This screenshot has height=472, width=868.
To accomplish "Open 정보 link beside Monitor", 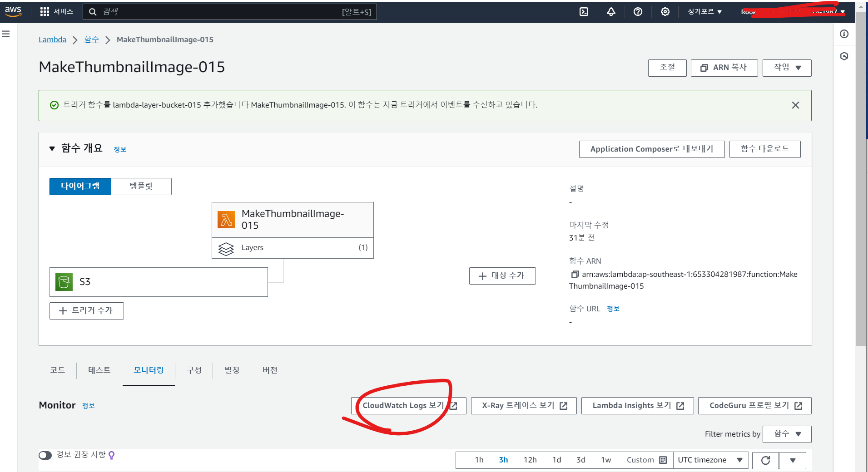I will coord(88,406).
